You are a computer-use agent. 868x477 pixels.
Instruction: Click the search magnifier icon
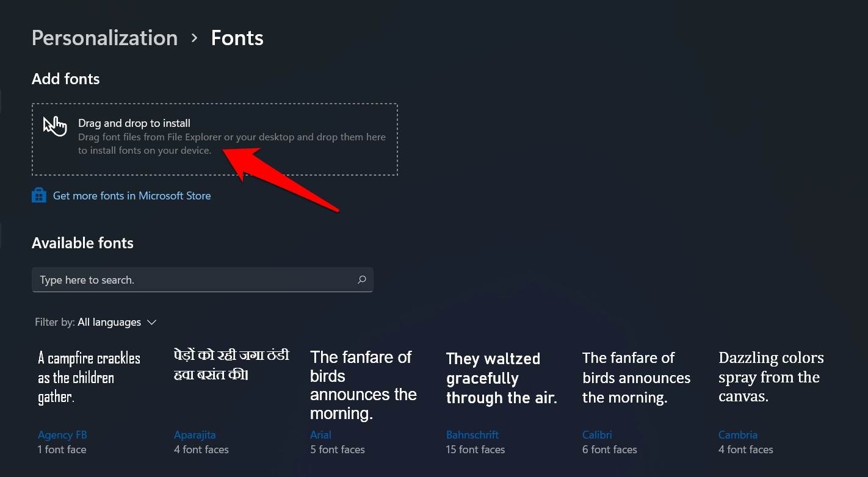[362, 279]
